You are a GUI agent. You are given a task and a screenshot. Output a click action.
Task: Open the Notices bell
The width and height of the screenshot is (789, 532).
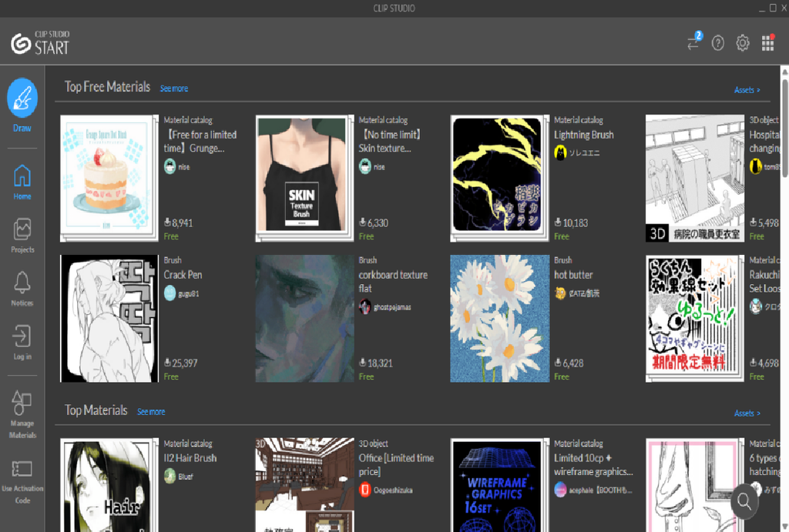coord(22,289)
